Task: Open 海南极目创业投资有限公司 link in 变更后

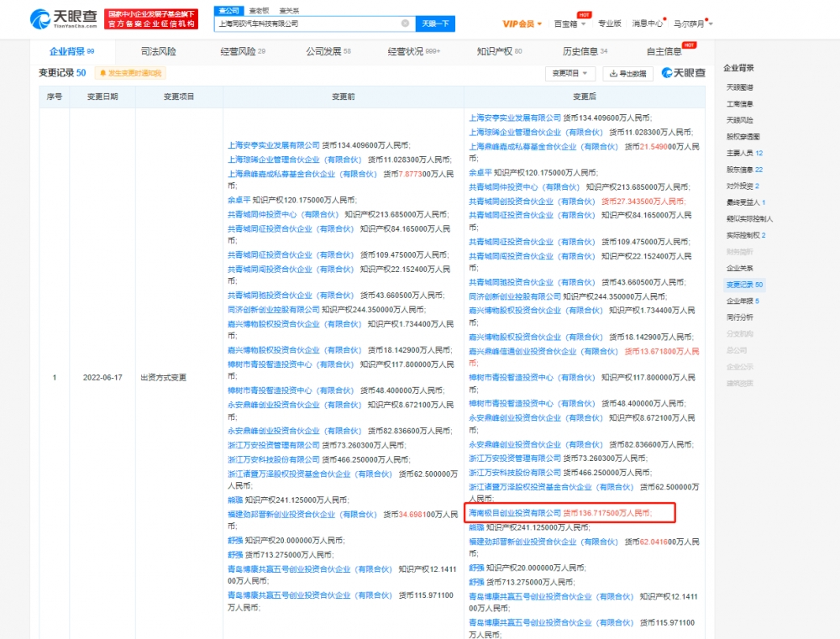Action: [514, 513]
